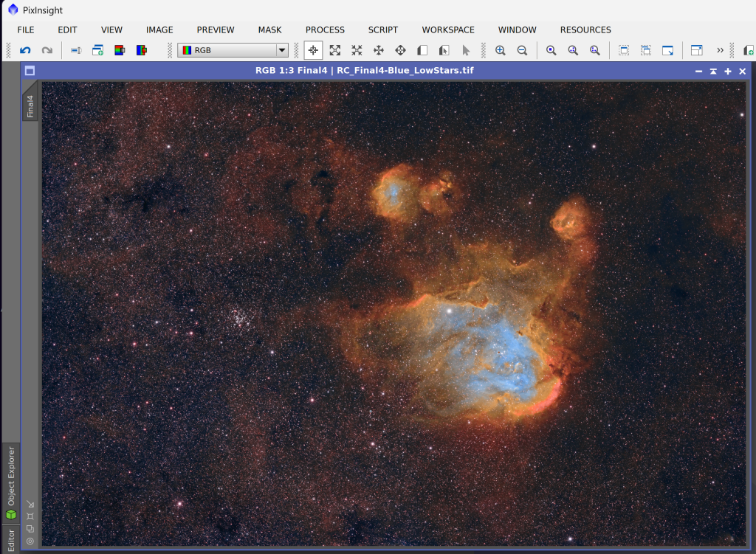
Task: Click the Zoom In magnifier icon
Action: [x=501, y=50]
